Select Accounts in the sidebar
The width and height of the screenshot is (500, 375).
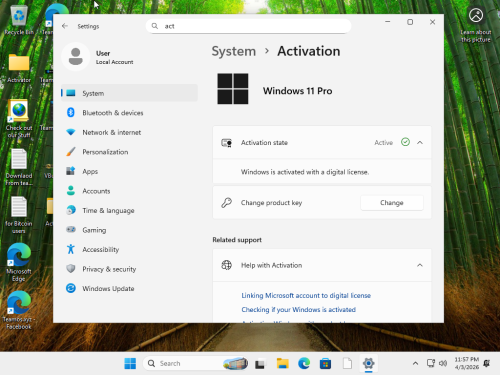point(129,191)
